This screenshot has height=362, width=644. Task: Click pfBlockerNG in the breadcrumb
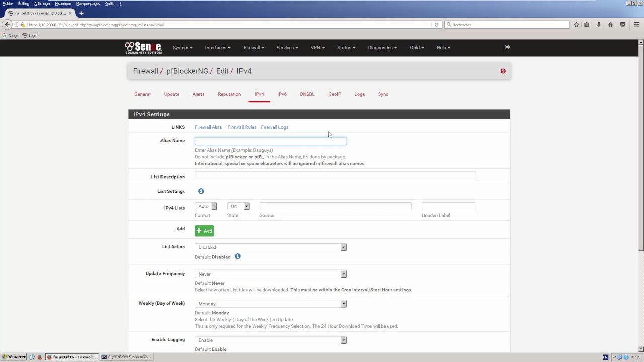(x=187, y=71)
